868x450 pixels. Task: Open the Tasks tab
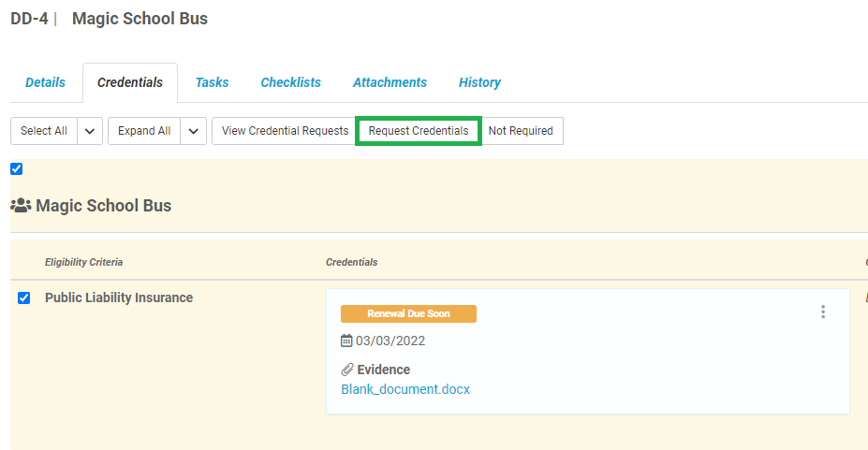point(212,82)
